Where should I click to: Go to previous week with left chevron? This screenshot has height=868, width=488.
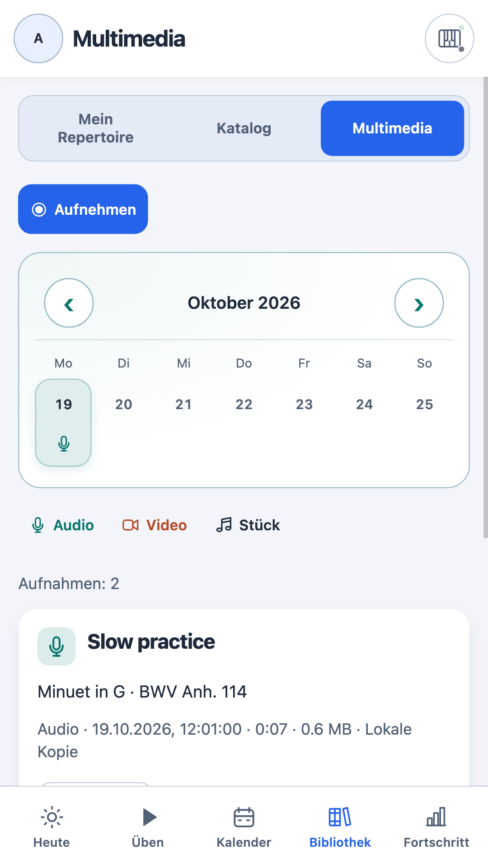(69, 303)
